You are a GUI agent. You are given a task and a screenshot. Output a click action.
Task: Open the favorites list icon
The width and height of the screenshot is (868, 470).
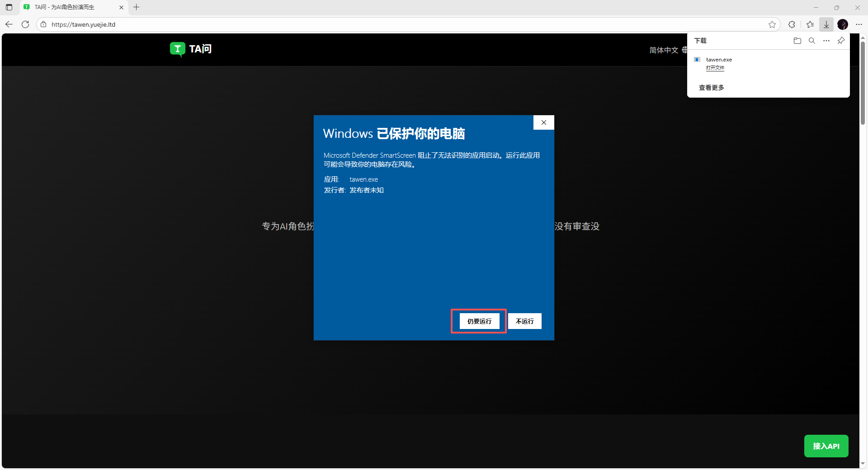pos(810,24)
